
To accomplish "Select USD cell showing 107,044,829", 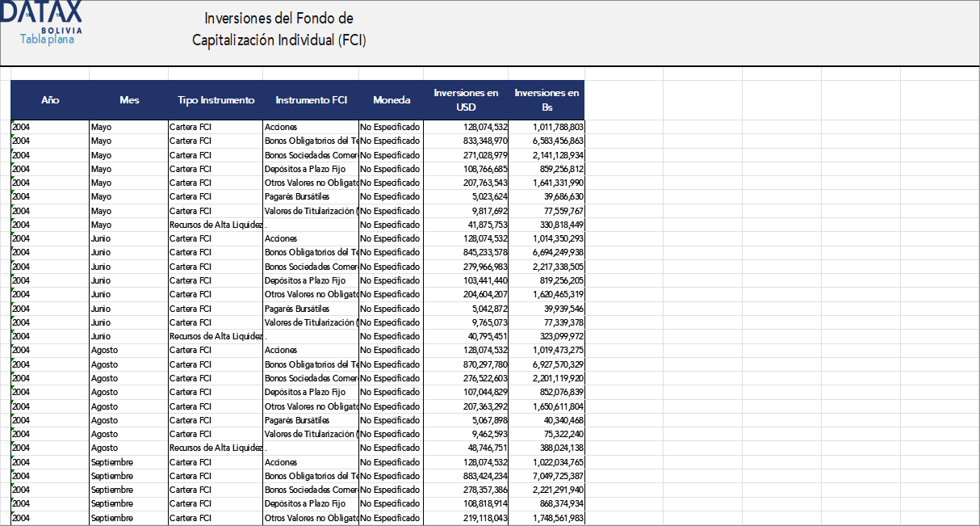I will coord(467,392).
